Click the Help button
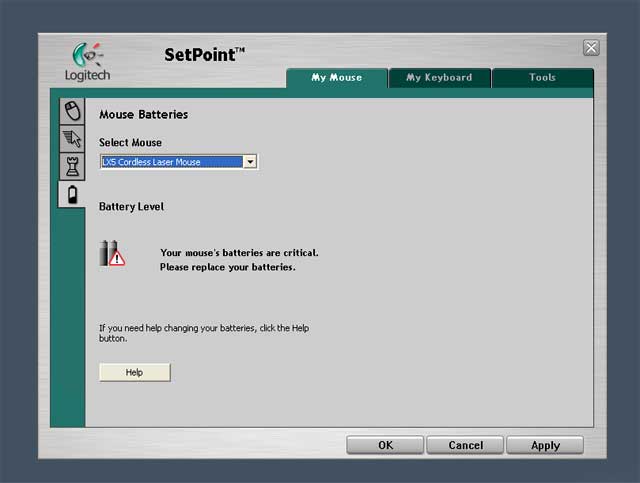The width and height of the screenshot is (640, 483). (135, 372)
